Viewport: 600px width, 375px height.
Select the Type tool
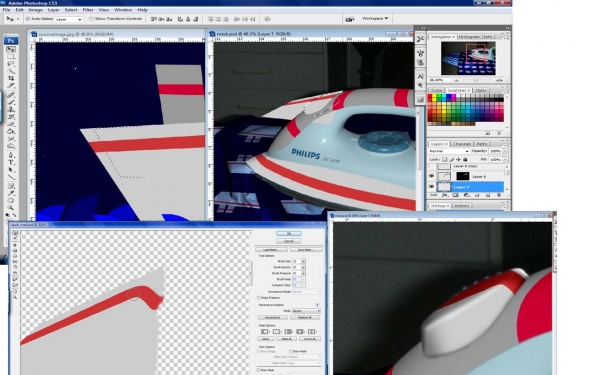(x=11, y=162)
